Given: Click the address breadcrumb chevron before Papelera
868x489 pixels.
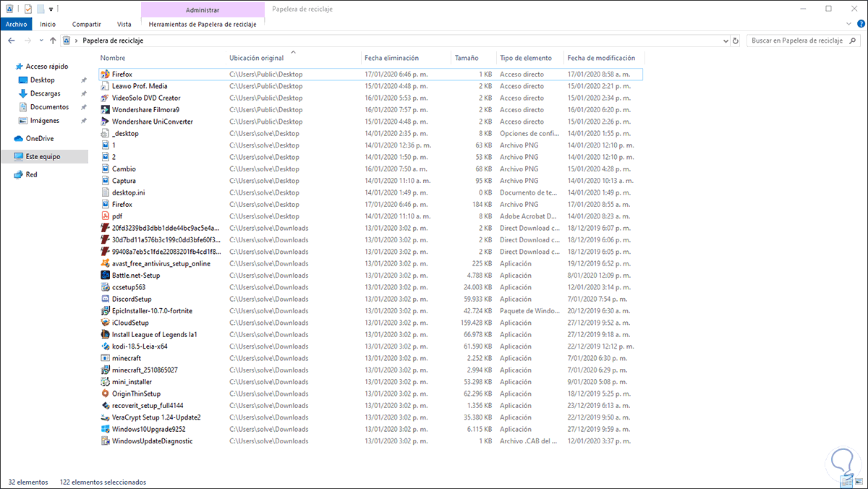Looking at the screenshot, I should point(76,41).
